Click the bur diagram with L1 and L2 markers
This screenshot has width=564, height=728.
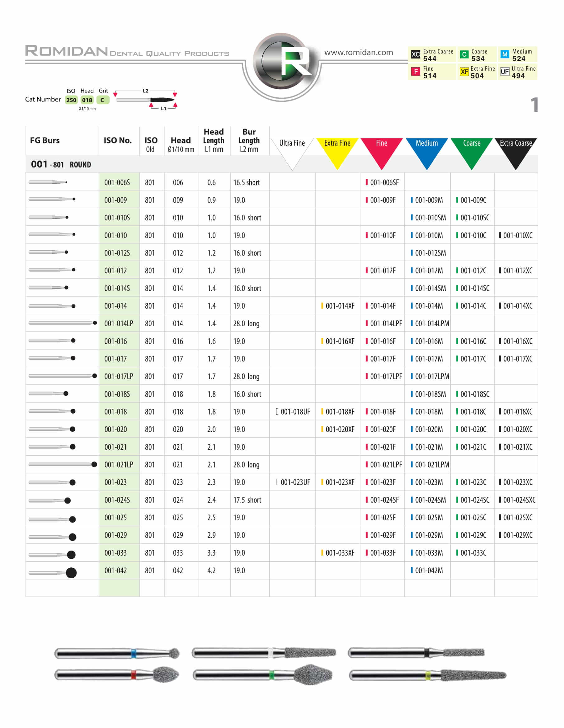point(145,99)
